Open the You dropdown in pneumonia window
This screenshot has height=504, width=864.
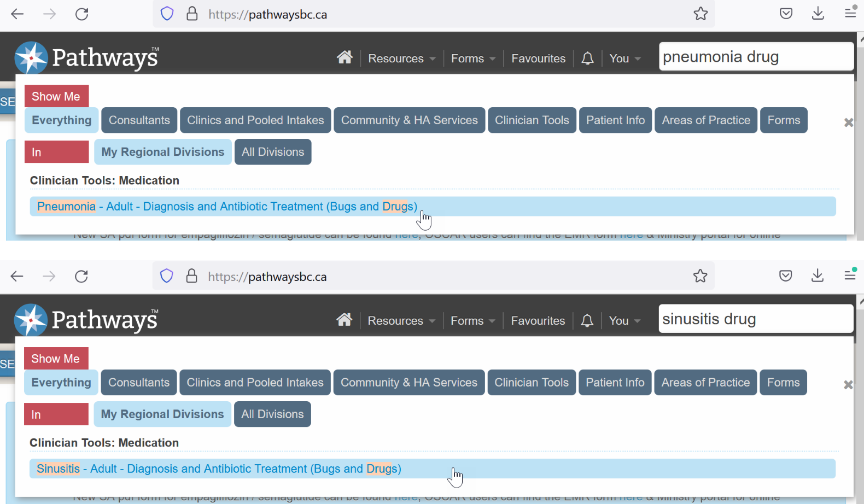[624, 58]
